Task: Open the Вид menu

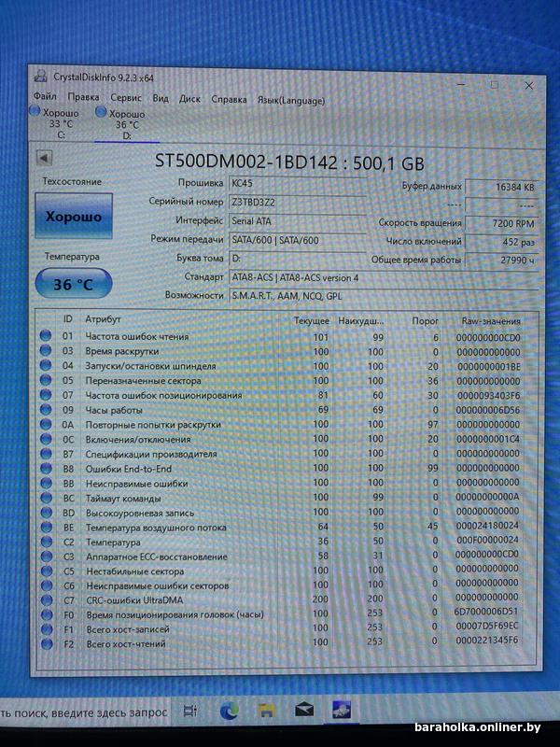Action: 161,99
